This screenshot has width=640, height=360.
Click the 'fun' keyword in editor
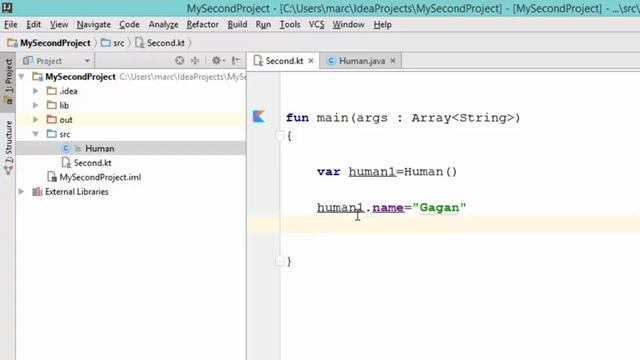coord(297,118)
